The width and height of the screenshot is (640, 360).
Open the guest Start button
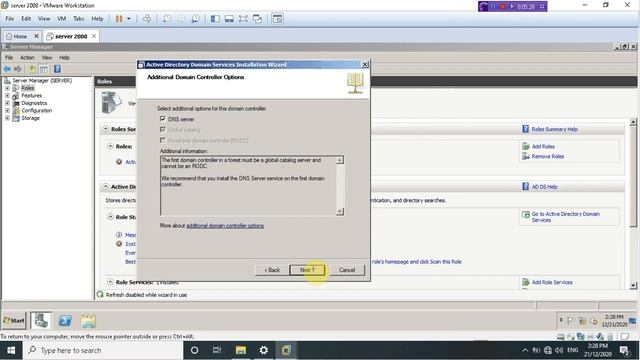pos(14,321)
